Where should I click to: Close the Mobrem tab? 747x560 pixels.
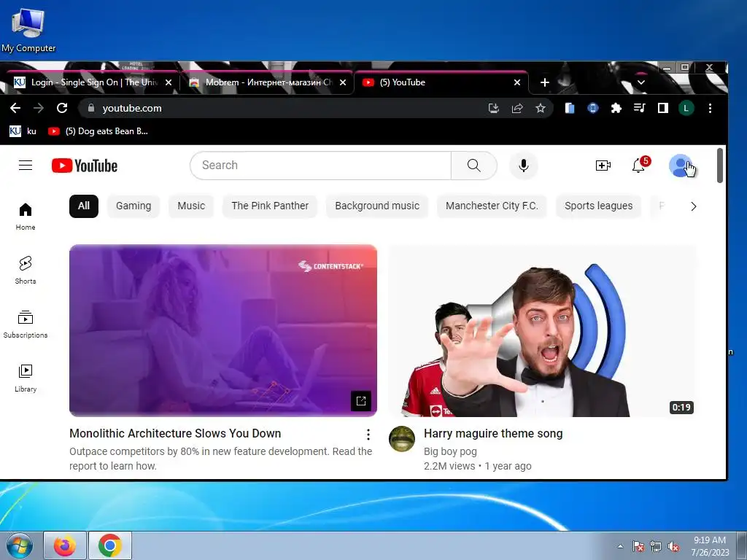click(x=343, y=82)
